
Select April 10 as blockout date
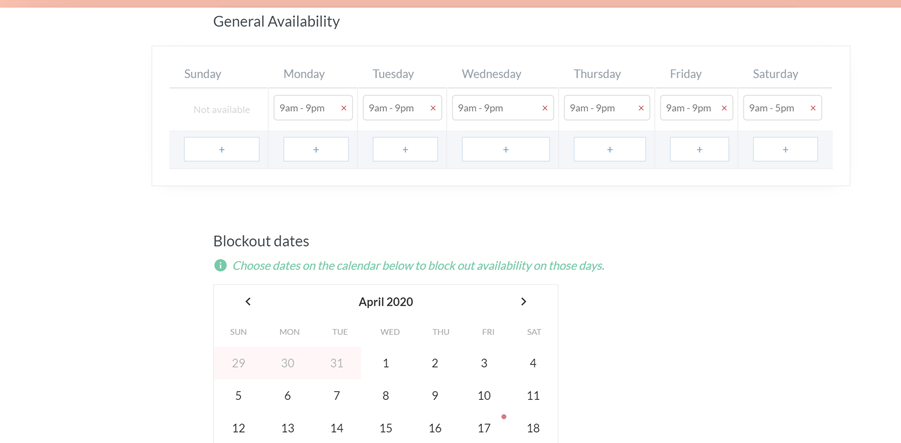(x=484, y=395)
